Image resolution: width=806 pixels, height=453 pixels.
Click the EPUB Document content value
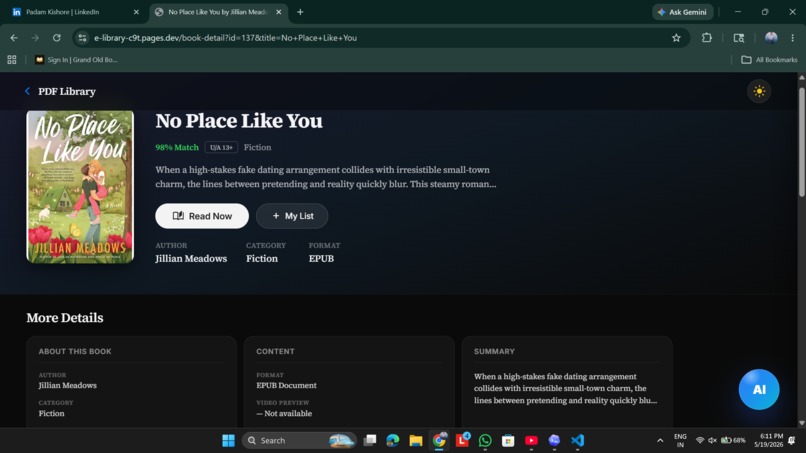[x=286, y=385]
